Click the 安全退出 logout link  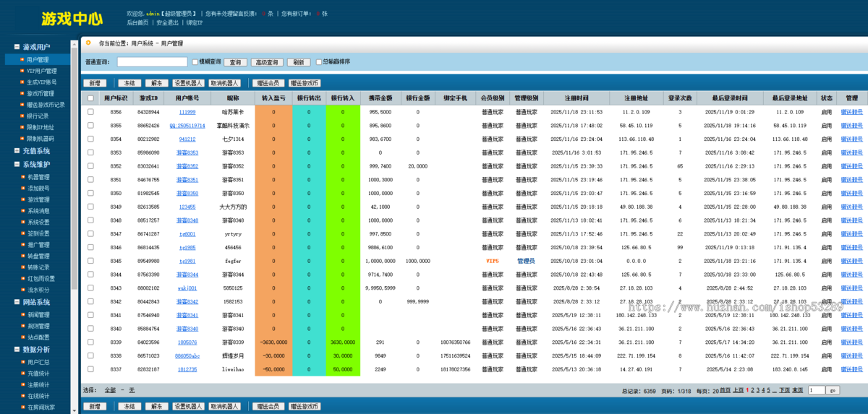[167, 22]
